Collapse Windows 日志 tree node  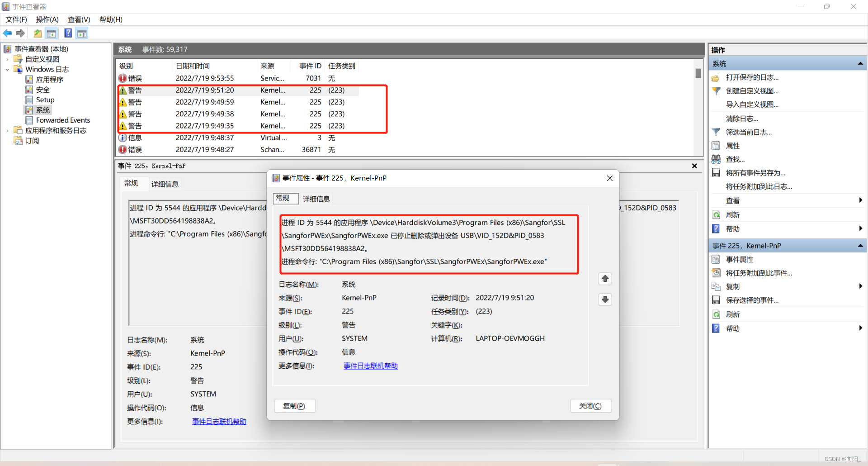7,70
